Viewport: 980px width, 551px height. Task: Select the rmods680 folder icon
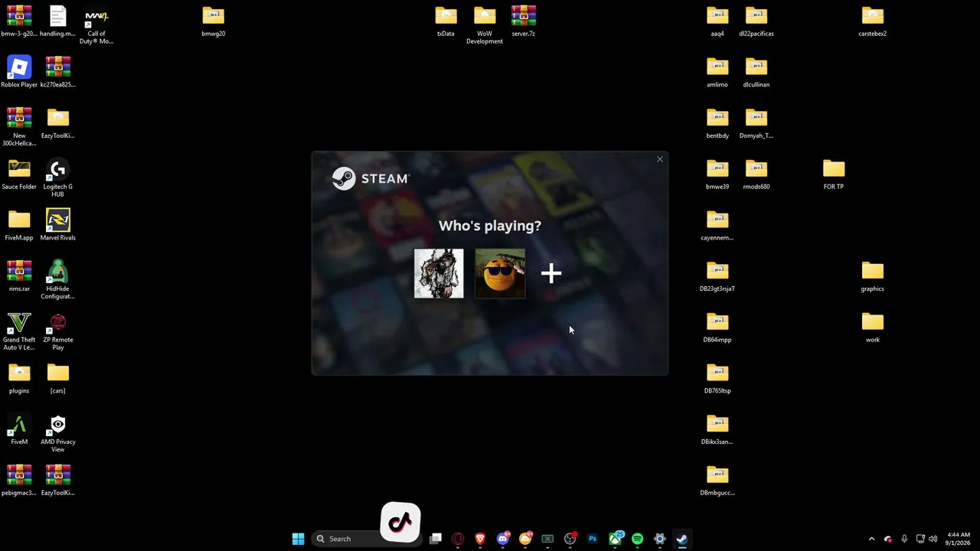756,174
